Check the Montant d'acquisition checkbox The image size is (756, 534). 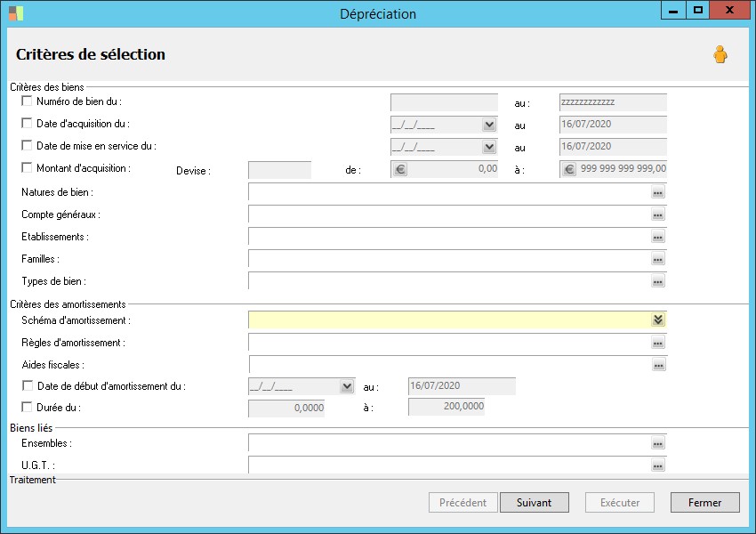click(x=27, y=167)
